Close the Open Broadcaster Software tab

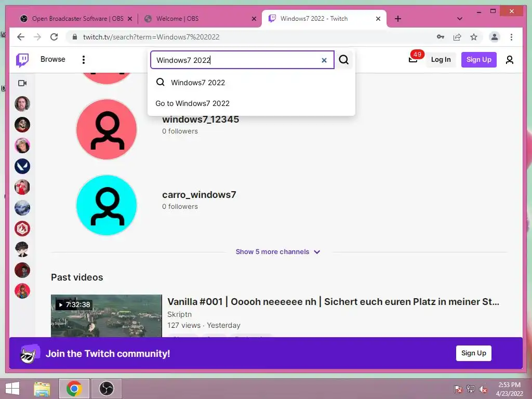[x=129, y=19]
